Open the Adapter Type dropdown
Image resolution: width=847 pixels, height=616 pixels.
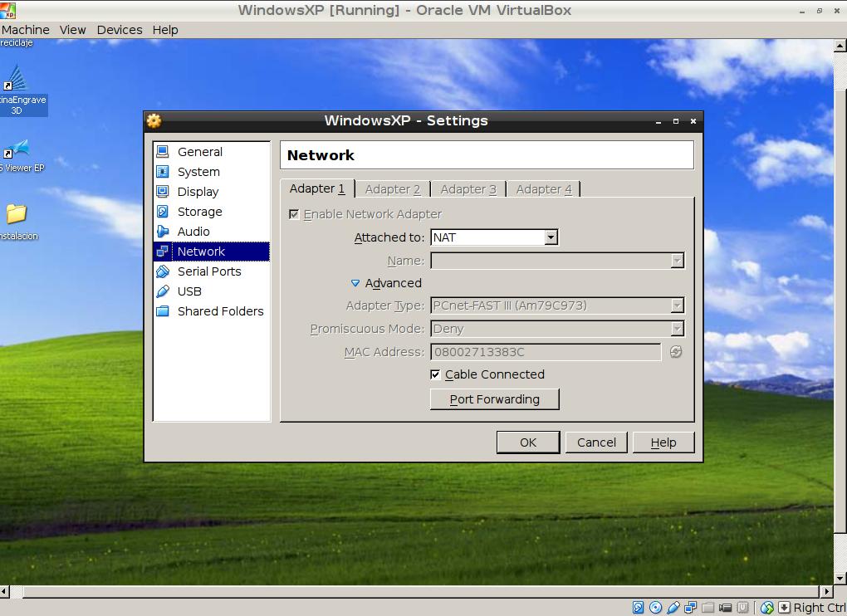click(557, 306)
